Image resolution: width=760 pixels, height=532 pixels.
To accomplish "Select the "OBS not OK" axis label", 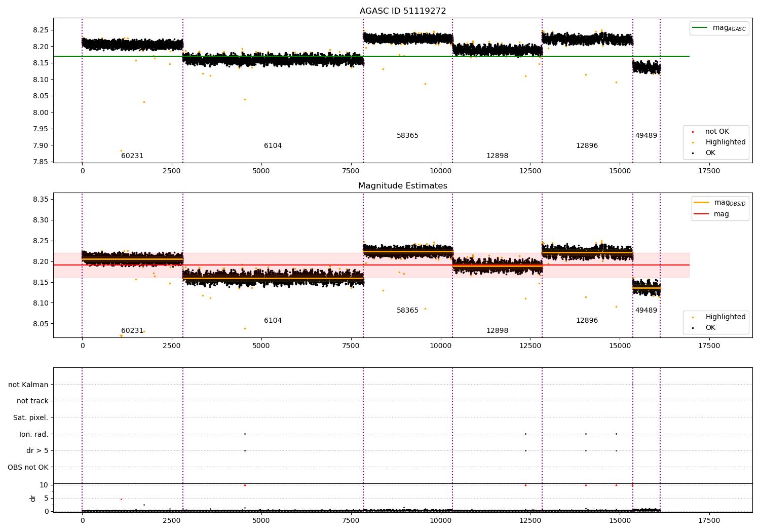I will tap(28, 467).
